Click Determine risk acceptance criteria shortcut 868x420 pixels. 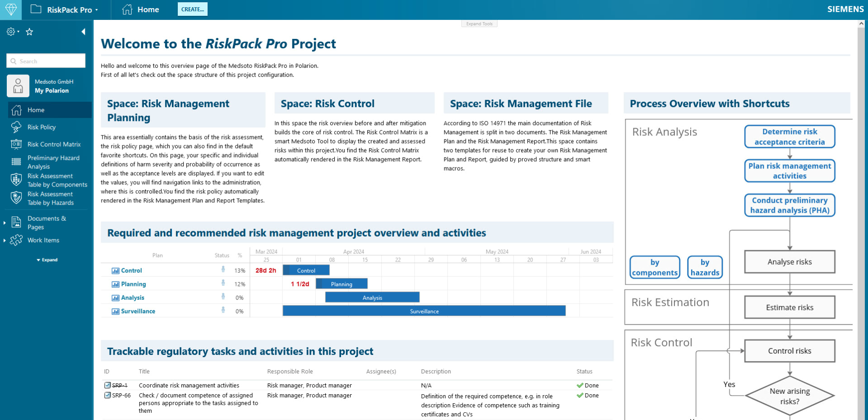coord(790,136)
